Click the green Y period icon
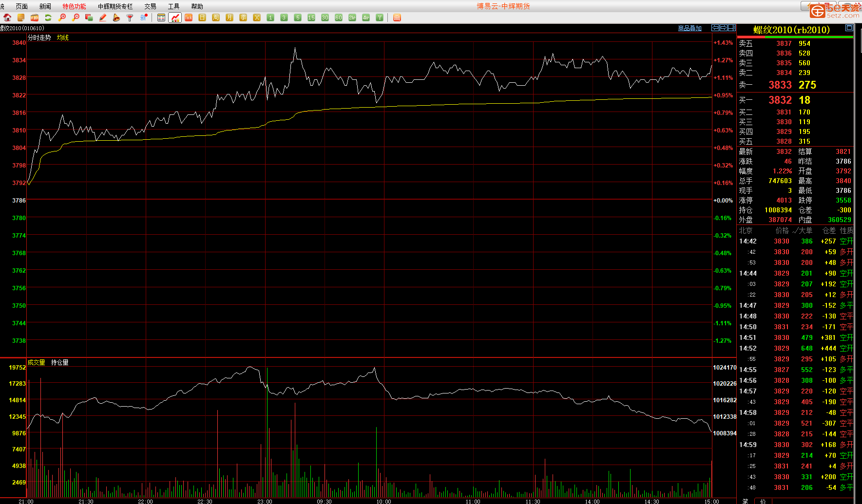The height and width of the screenshot is (504, 862). pos(380,18)
